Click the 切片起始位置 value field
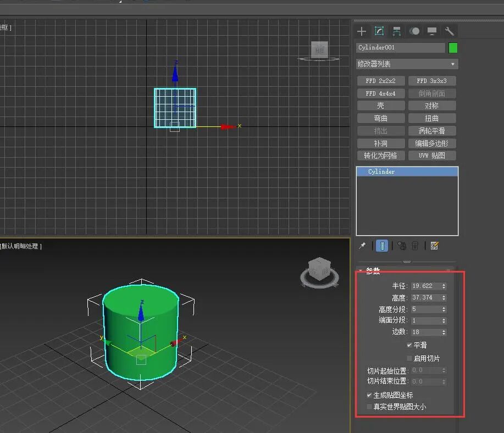Viewport: 504px width, 433px height. (426, 370)
